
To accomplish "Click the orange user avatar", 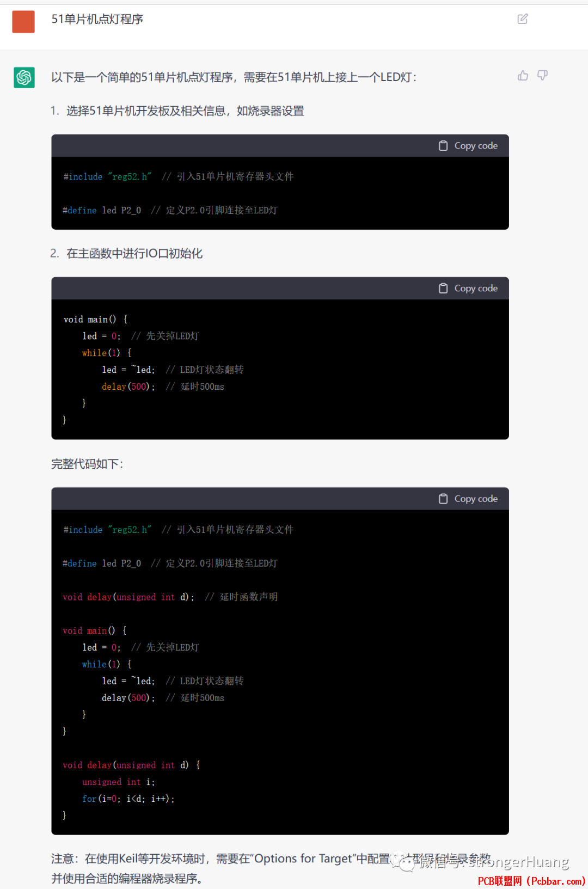I will (x=23, y=22).
